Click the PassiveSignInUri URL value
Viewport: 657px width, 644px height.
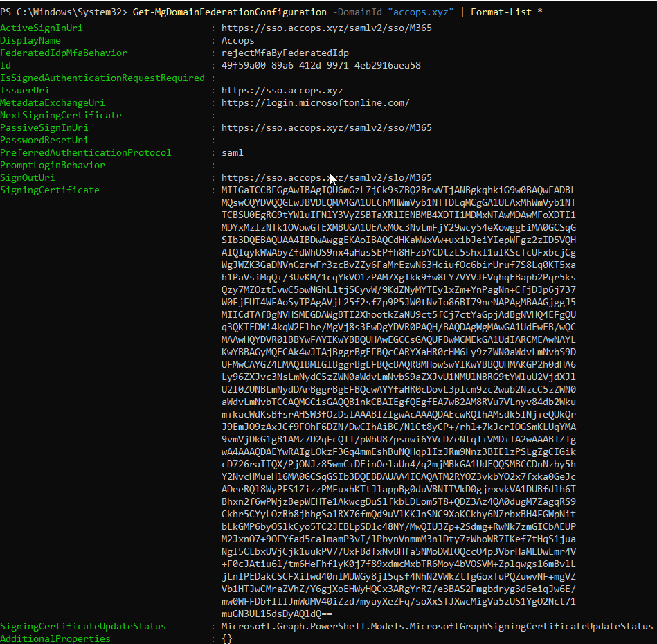[x=326, y=128]
